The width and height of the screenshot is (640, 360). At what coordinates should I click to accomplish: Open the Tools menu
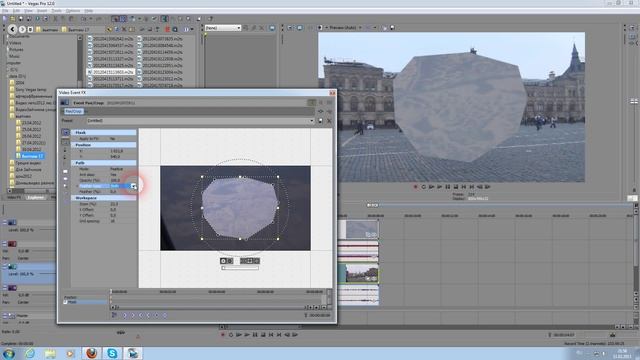click(x=57, y=11)
